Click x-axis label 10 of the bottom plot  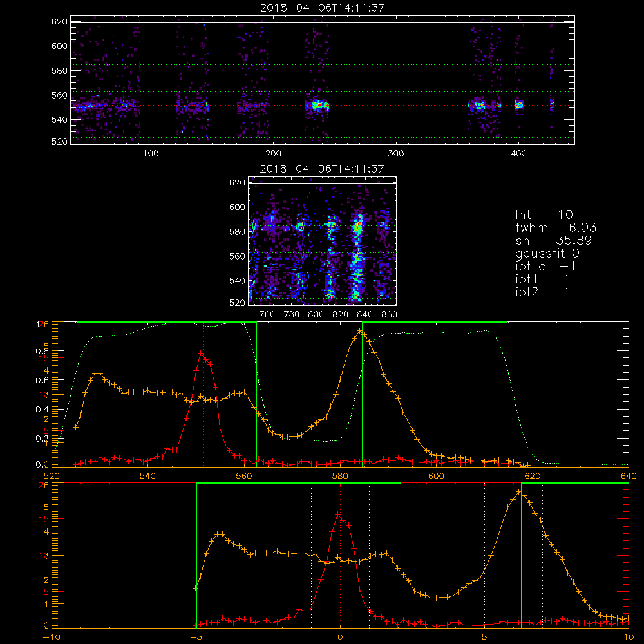point(629,637)
